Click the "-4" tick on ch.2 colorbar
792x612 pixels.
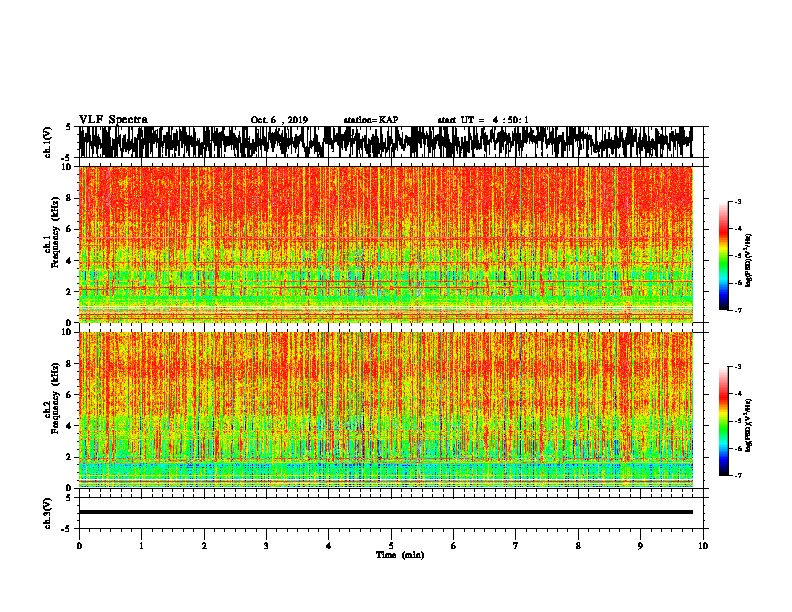(738, 394)
